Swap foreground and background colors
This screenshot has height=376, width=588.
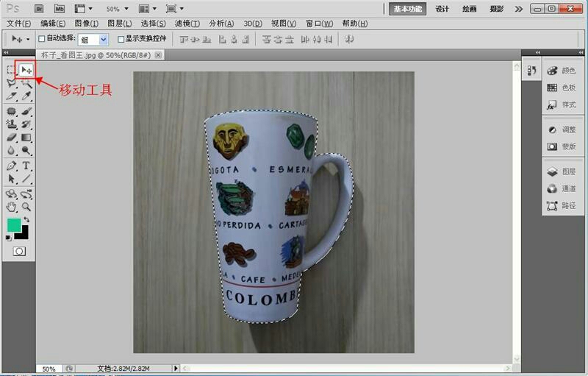click(26, 219)
